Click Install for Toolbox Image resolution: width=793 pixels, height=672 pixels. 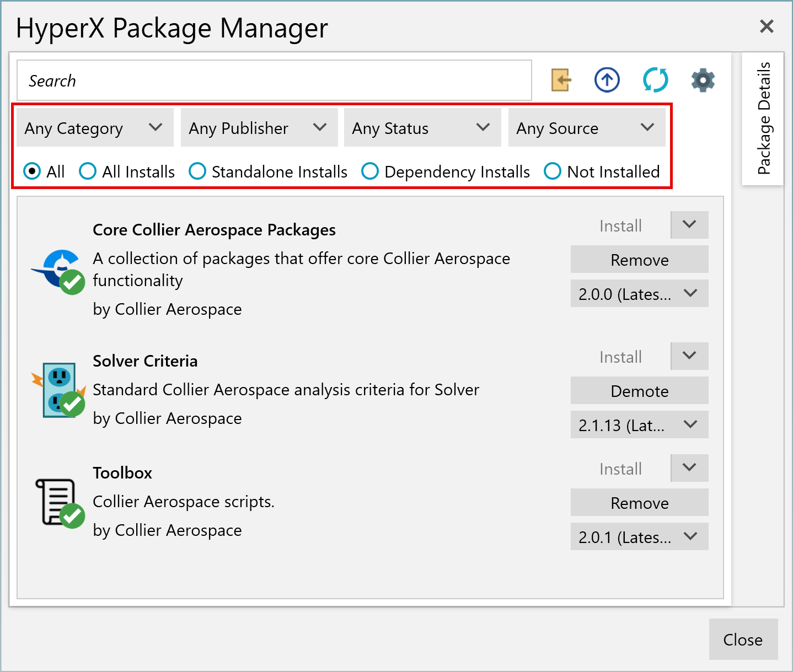coord(620,468)
